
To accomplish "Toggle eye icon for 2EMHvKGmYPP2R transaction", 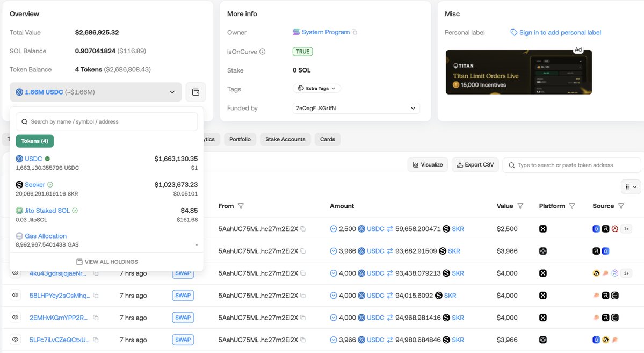I will pos(16,318).
